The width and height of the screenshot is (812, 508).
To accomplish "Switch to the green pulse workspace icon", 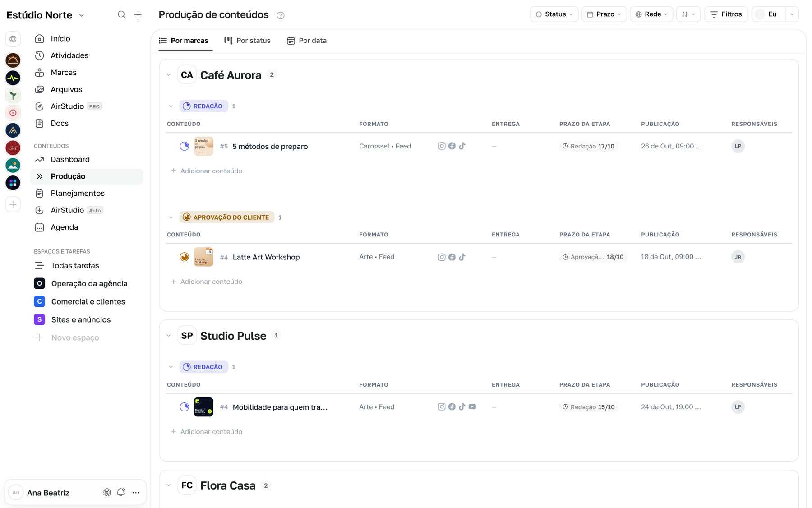I will 13,78.
